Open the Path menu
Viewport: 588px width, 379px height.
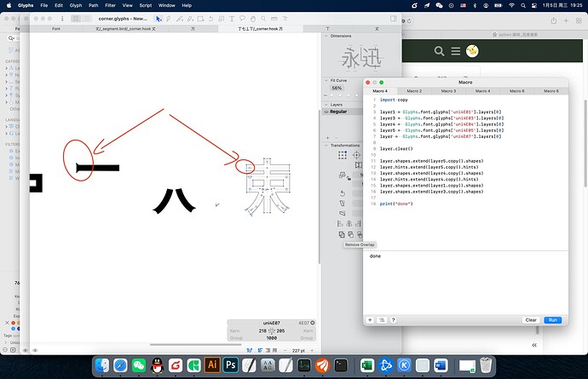pos(94,5)
